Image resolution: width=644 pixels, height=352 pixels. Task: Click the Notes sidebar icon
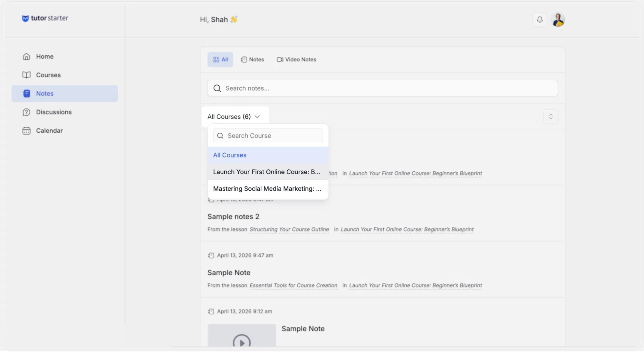click(27, 93)
